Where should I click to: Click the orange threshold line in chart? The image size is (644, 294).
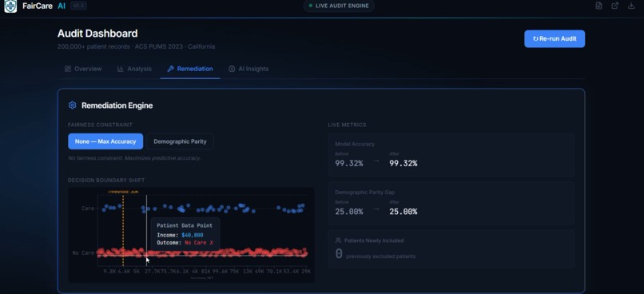(123, 230)
